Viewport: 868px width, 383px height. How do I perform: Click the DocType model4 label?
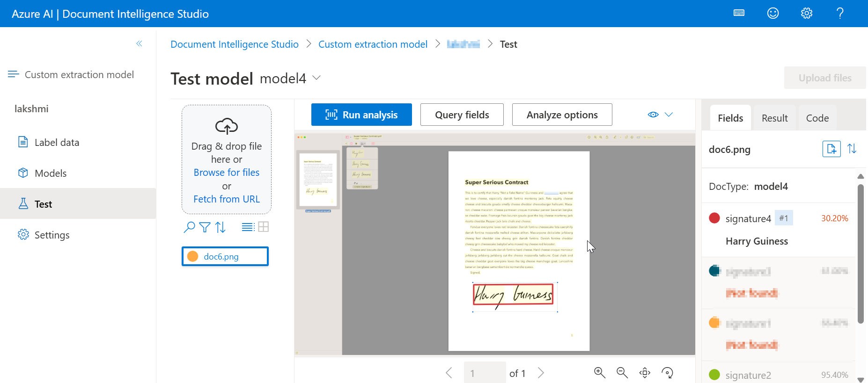(748, 186)
